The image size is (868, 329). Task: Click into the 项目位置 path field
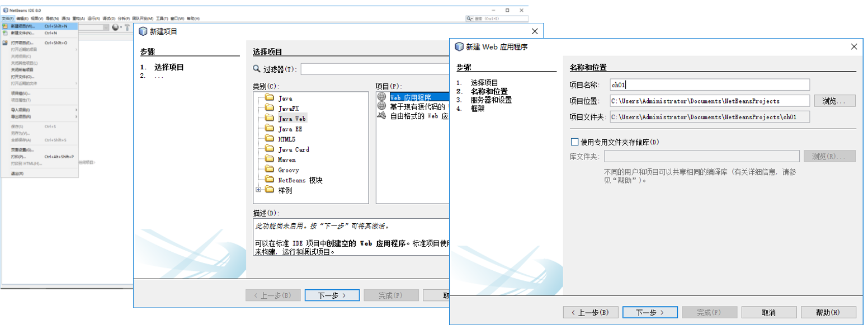click(x=710, y=101)
